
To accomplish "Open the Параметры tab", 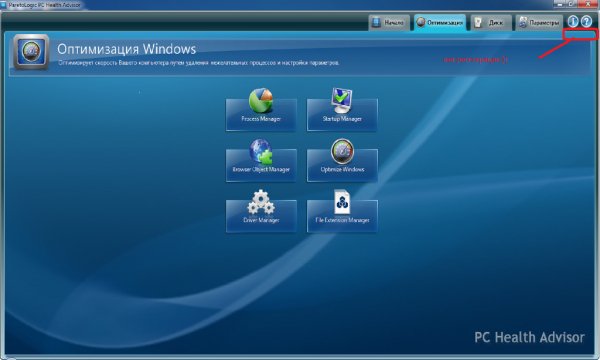I will point(539,23).
